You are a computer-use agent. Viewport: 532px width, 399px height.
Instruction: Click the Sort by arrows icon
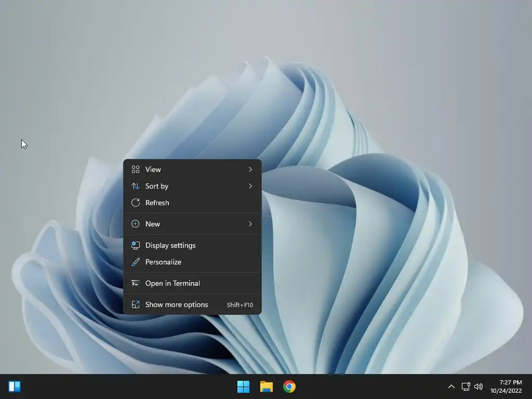136,186
